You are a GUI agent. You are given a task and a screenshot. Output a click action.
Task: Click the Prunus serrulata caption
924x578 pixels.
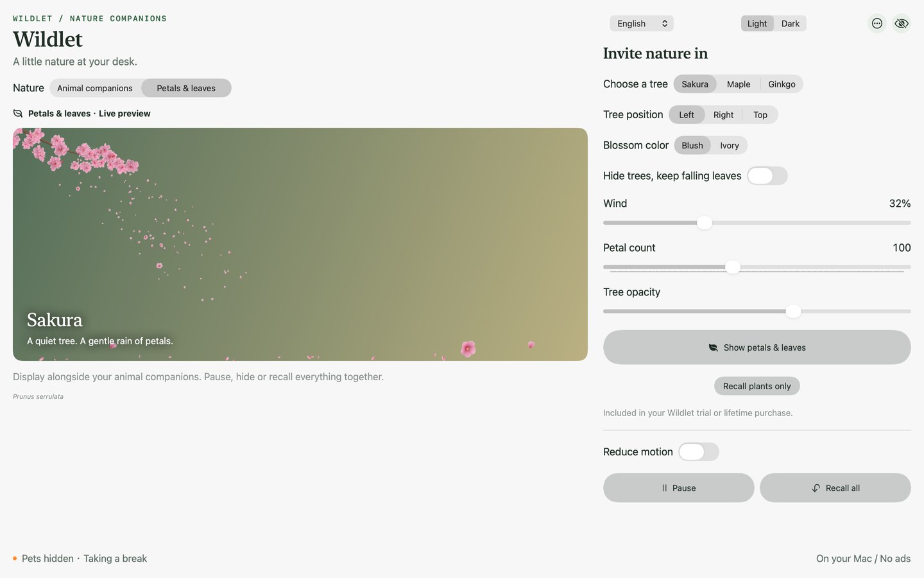(38, 397)
